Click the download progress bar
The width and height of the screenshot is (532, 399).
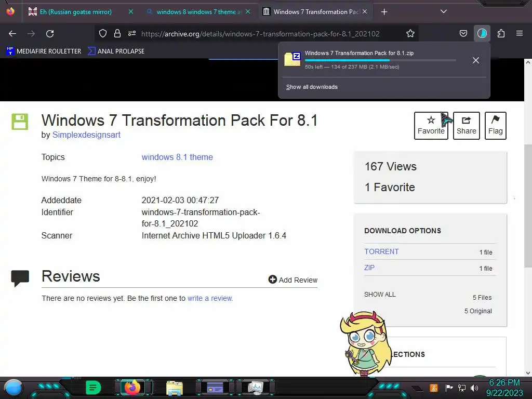click(x=380, y=60)
